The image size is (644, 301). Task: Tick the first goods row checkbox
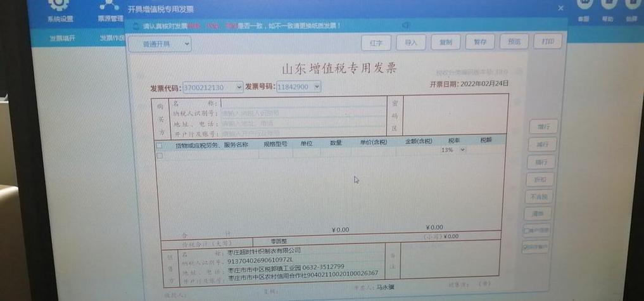pyautogui.click(x=160, y=156)
